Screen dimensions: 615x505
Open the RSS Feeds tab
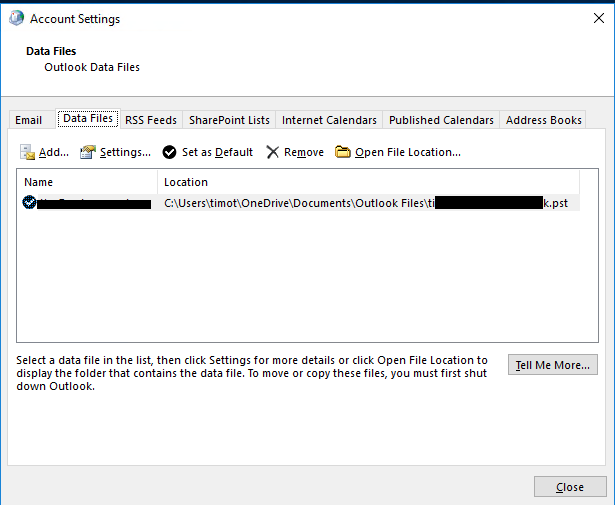[x=151, y=120]
